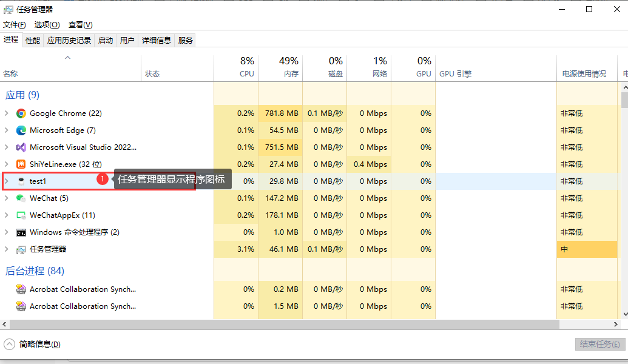Image resolution: width=628 pixels, height=364 pixels.
Task: Click the Task Manager title bar icon
Action: pos(8,9)
